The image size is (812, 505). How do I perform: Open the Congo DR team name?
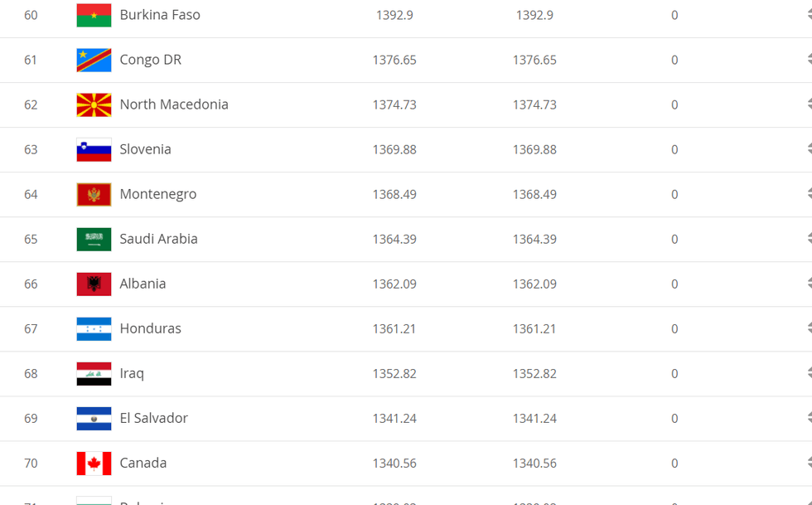click(x=150, y=60)
